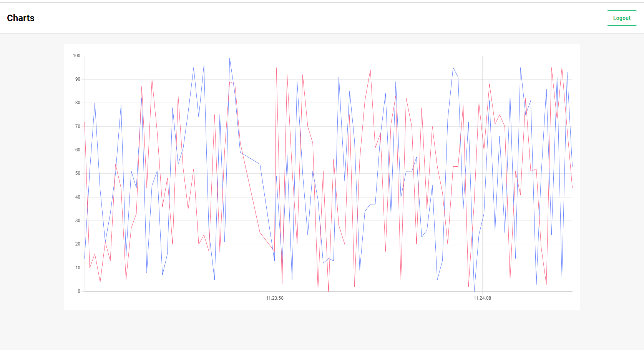The width and height of the screenshot is (644, 350).
Task: Click the 11:24:08 timestamp label
Action: (x=482, y=298)
